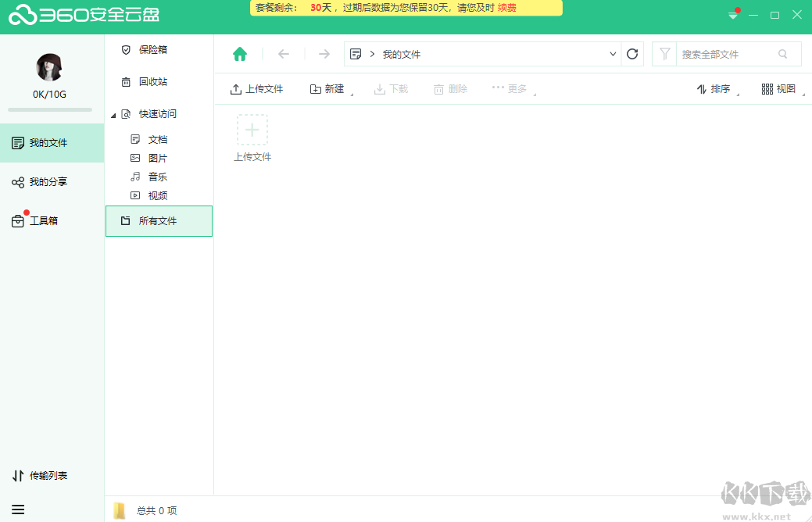Collapse the 快速访问 tree section
Screen dimensions: 812x522
[113, 113]
